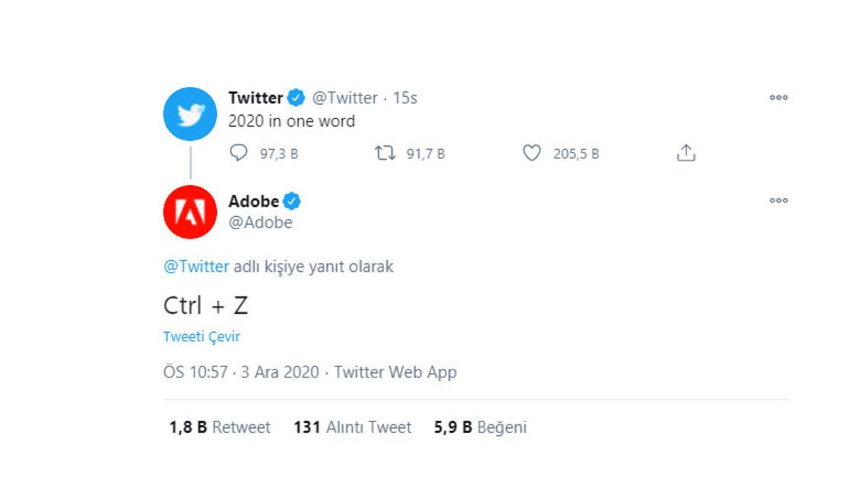Open the options menu on Twitter's tweet
The image size is (868, 488).
(779, 98)
